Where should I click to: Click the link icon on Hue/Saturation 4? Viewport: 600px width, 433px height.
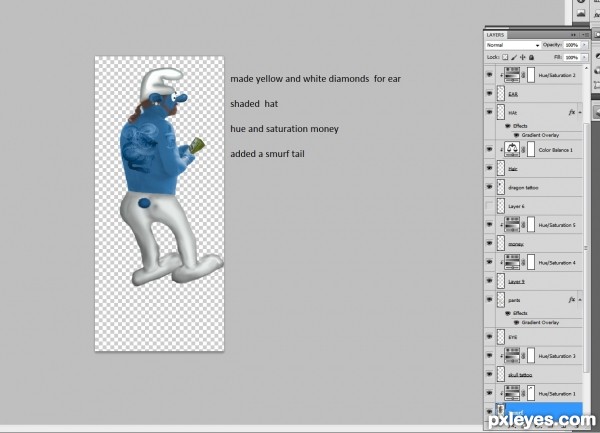pyautogui.click(x=523, y=263)
